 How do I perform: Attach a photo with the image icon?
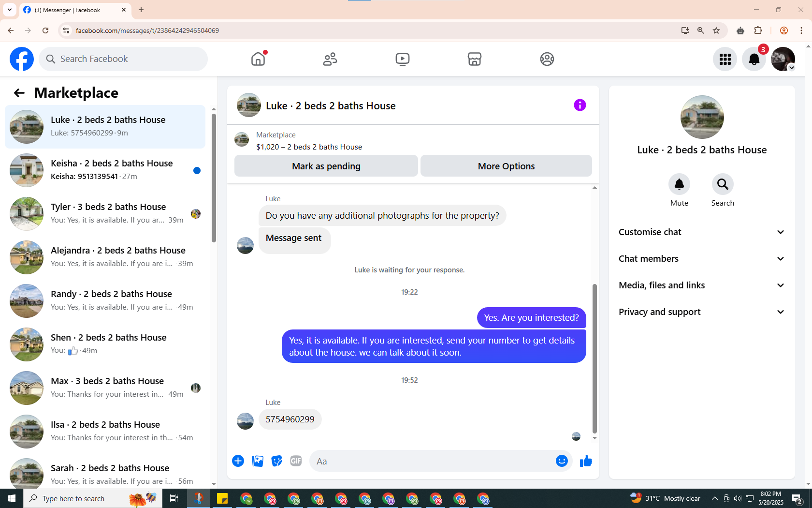pyautogui.click(x=258, y=461)
